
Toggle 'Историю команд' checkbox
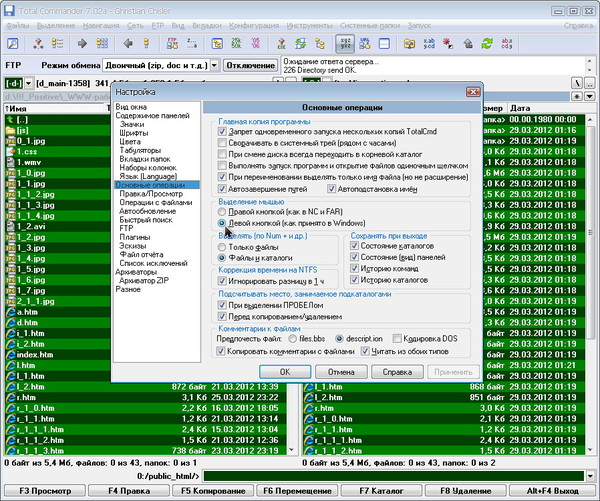(354, 268)
